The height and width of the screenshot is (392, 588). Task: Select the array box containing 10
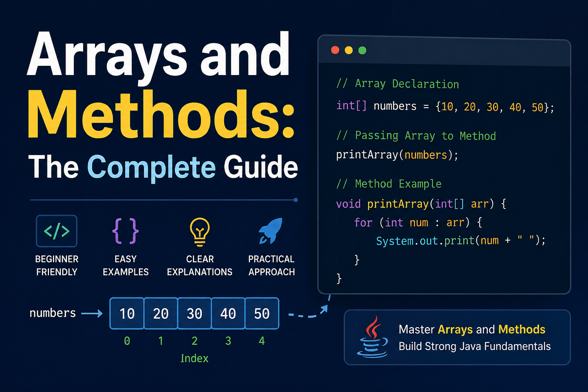[x=127, y=313]
